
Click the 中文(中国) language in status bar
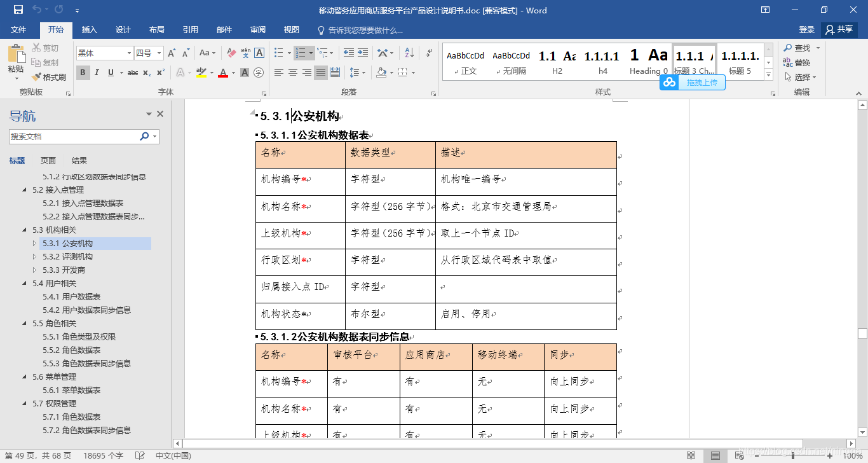click(x=173, y=455)
